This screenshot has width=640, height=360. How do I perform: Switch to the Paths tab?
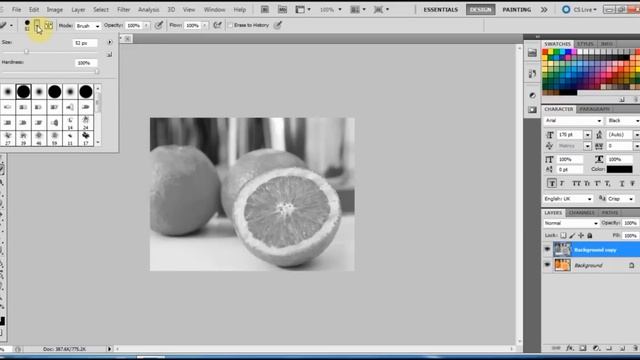610,213
